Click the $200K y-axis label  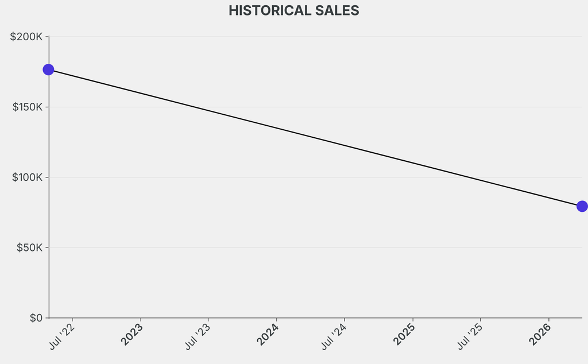pyautogui.click(x=26, y=37)
